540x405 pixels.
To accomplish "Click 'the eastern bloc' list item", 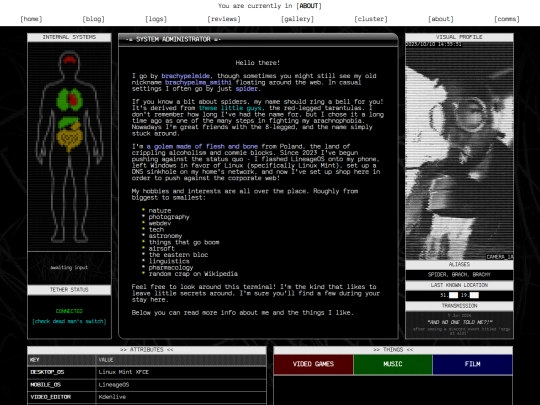I will pos(178,255).
